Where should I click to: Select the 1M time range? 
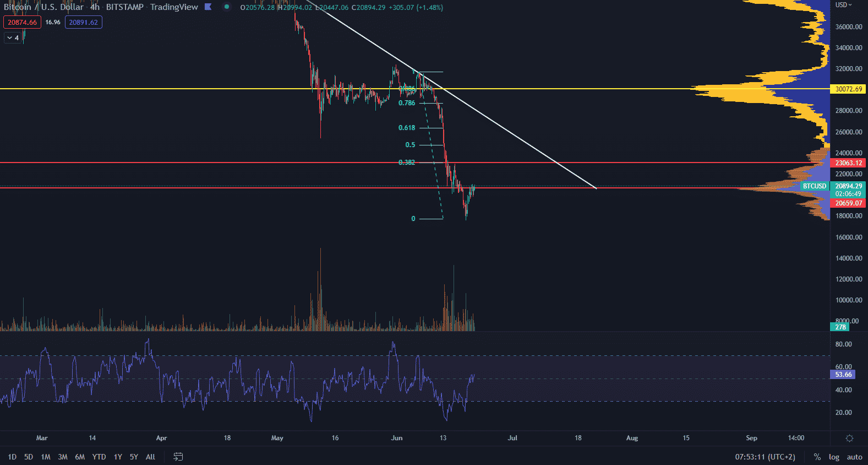(x=46, y=457)
